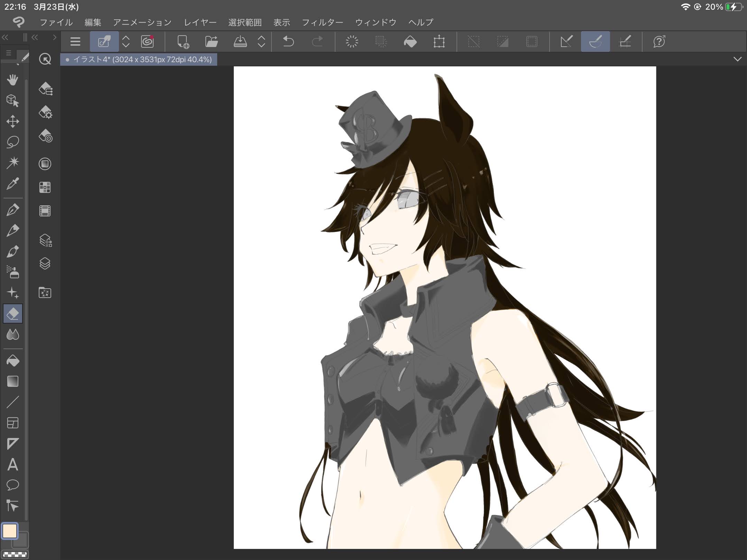This screenshot has height=560, width=747.
Task: Open Clip Studio Paint support help icon
Action: [x=660, y=42]
